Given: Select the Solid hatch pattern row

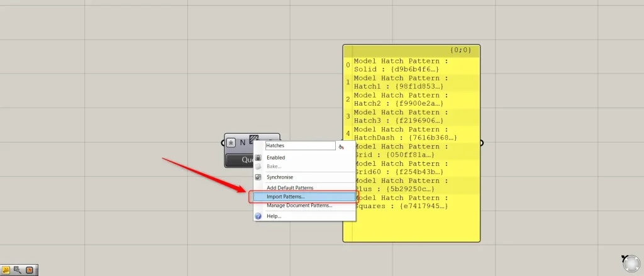Looking at the screenshot, I should click(411, 65).
